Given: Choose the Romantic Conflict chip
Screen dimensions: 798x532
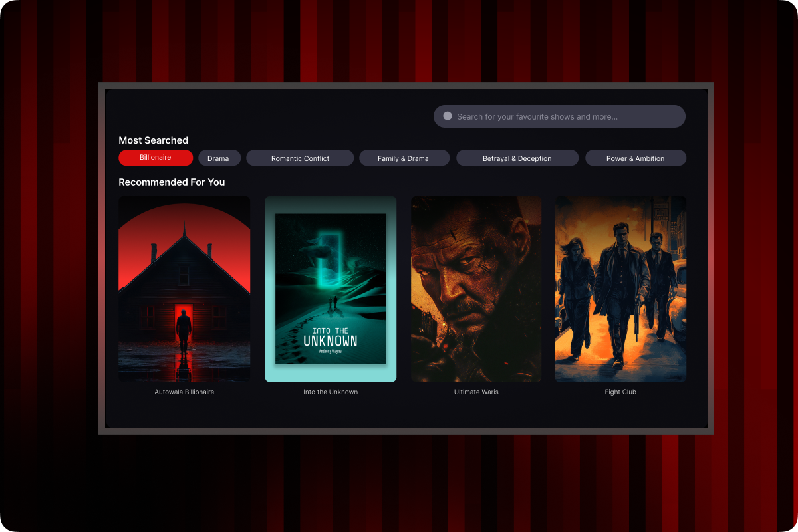Looking at the screenshot, I should tap(300, 158).
